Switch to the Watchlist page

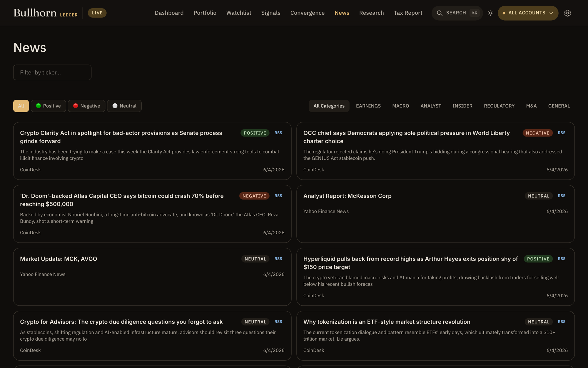point(239,13)
